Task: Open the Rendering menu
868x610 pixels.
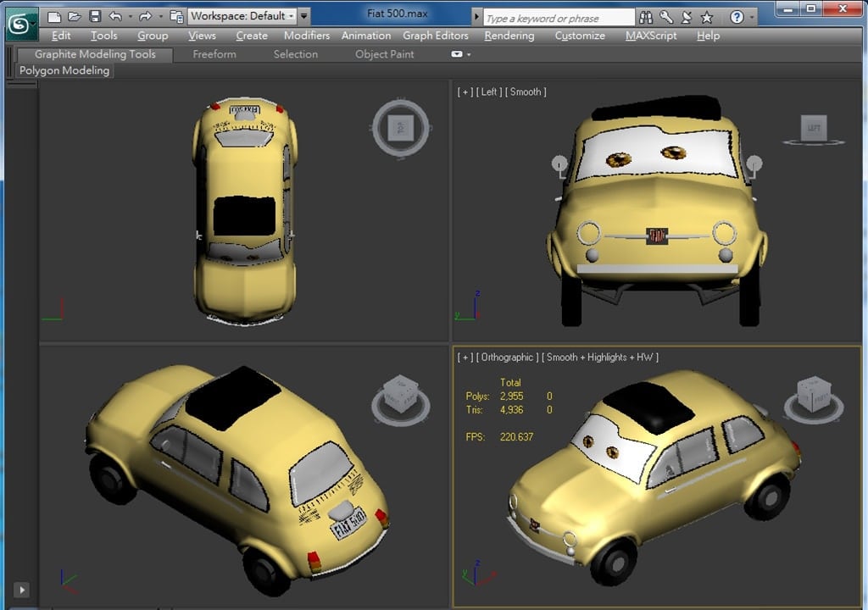Action: (x=509, y=36)
